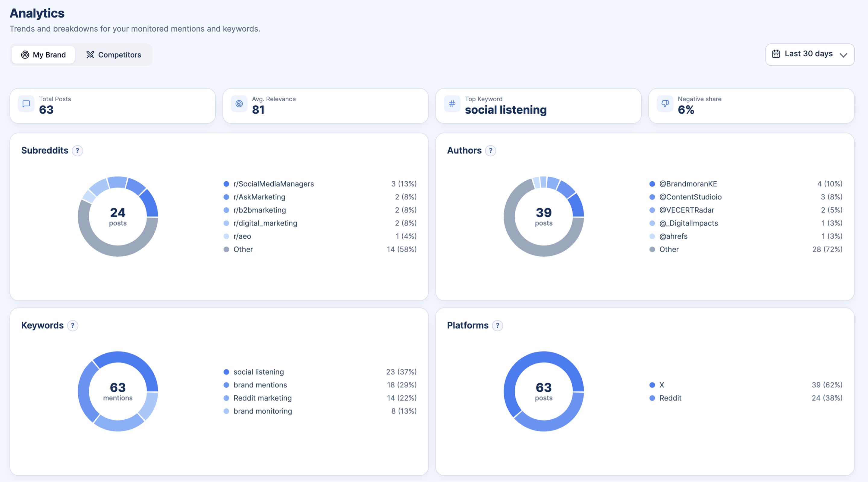Select the r/b2bmarketing legend entry
Viewport: 868px width, 482px height.
tap(320, 210)
